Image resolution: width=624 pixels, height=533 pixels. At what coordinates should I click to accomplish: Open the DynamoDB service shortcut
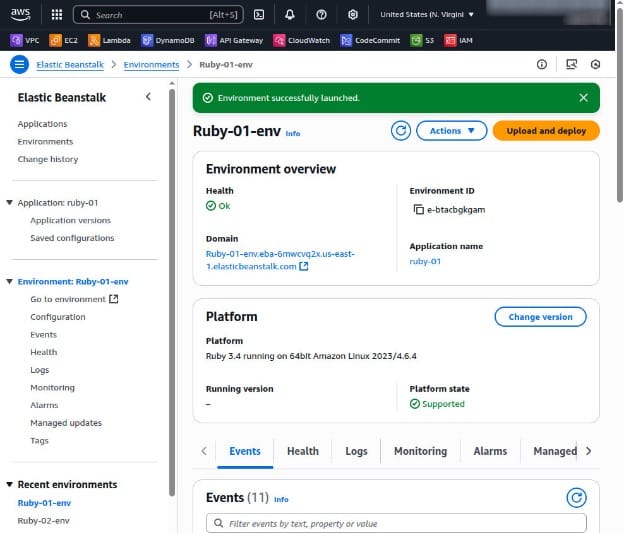168,40
